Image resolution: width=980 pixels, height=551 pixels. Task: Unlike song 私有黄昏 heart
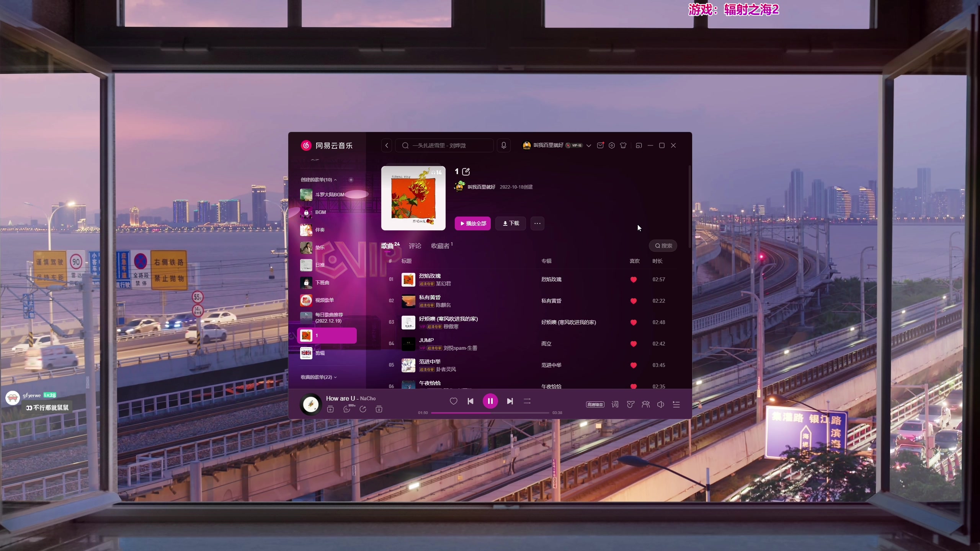634,301
